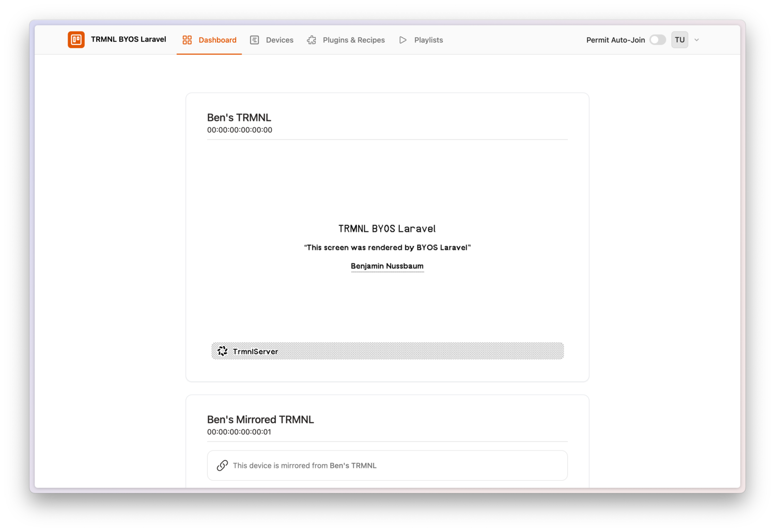The width and height of the screenshot is (775, 532).
Task: Click the Benjamin Nussbaum link
Action: pos(387,265)
